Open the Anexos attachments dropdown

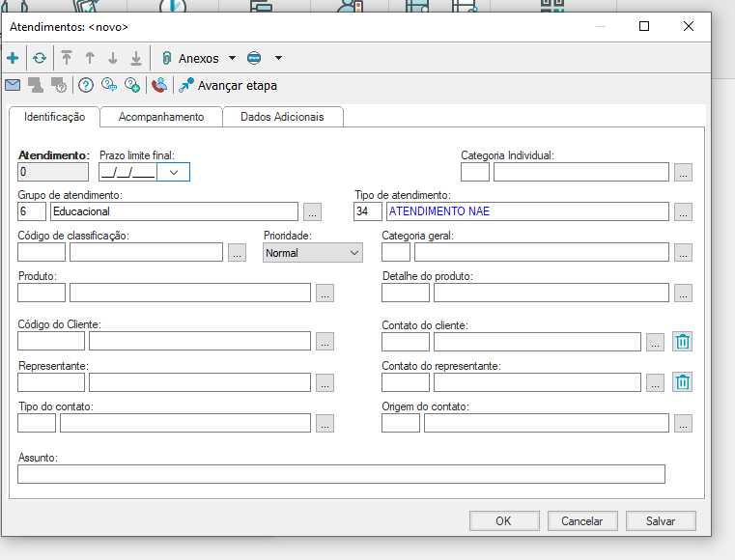232,58
